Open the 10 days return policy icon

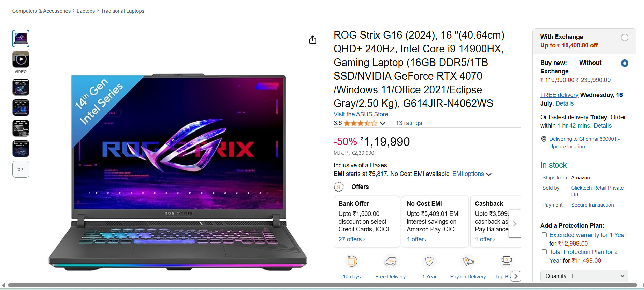click(x=352, y=261)
